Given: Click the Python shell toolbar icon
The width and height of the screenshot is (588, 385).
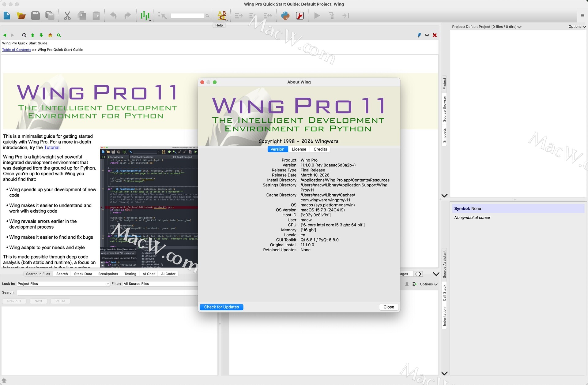Looking at the screenshot, I should (285, 16).
